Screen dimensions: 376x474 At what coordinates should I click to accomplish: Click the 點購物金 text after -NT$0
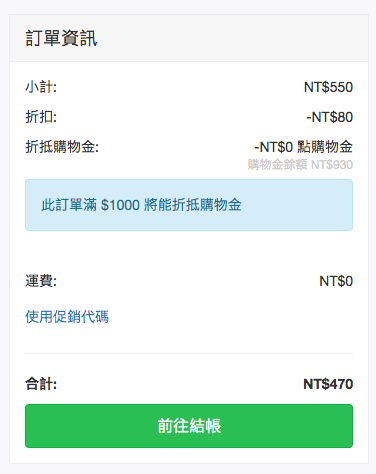[325, 147]
